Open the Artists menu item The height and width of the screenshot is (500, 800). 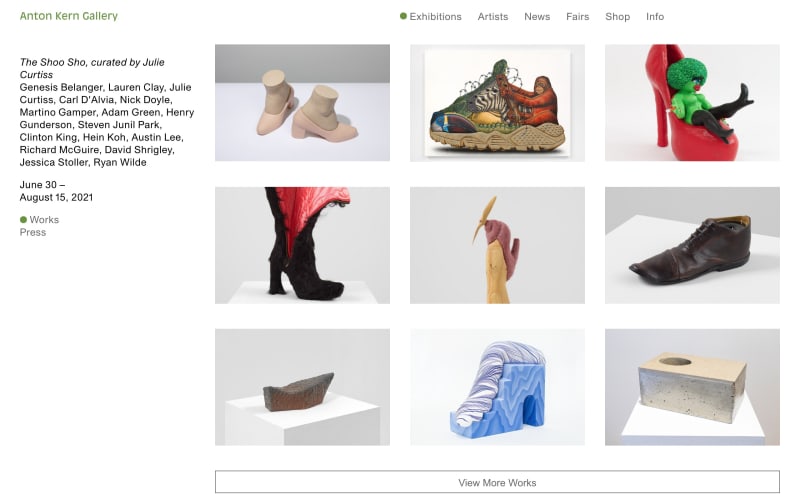tap(492, 17)
